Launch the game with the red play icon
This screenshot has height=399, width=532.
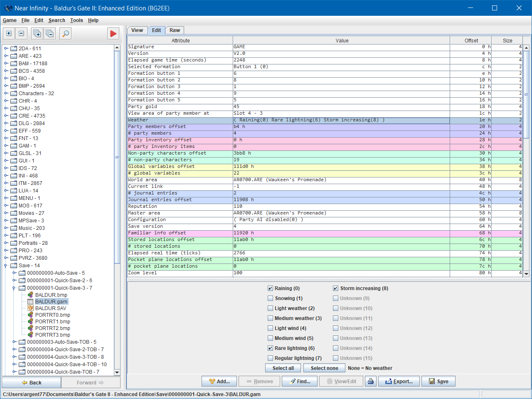point(113,34)
